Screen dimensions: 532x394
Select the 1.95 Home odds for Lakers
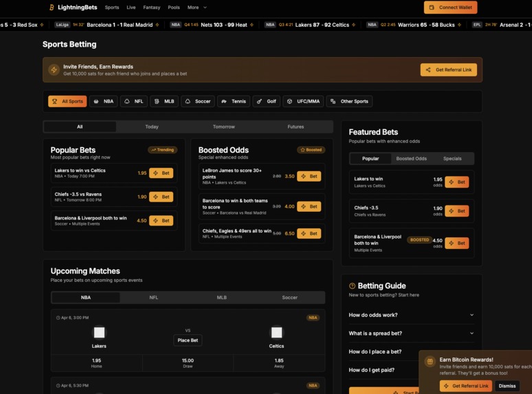(96, 363)
